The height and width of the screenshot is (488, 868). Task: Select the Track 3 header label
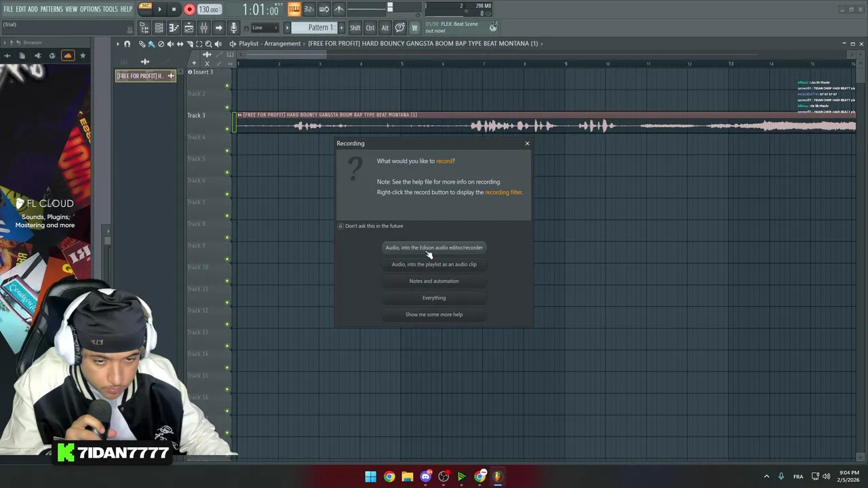pyautogui.click(x=196, y=115)
